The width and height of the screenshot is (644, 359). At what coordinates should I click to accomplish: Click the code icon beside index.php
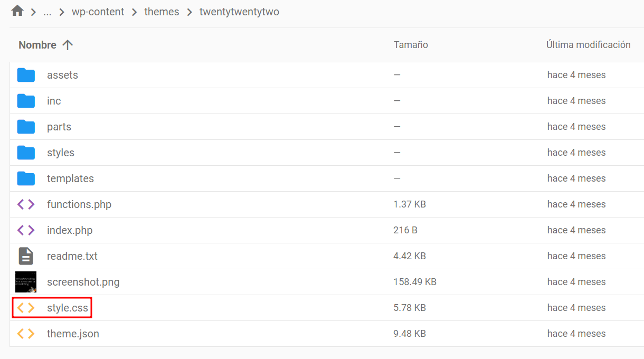(x=26, y=230)
